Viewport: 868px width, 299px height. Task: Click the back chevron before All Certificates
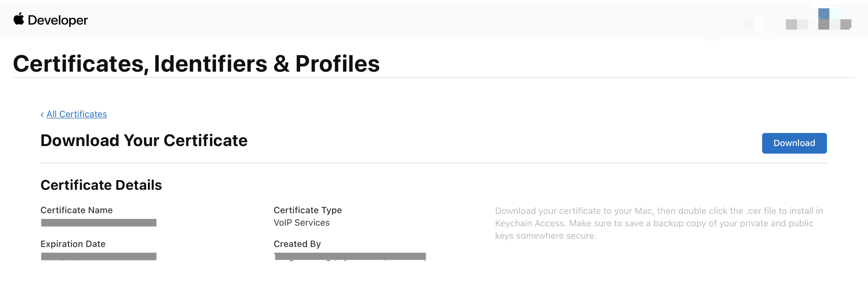[42, 114]
